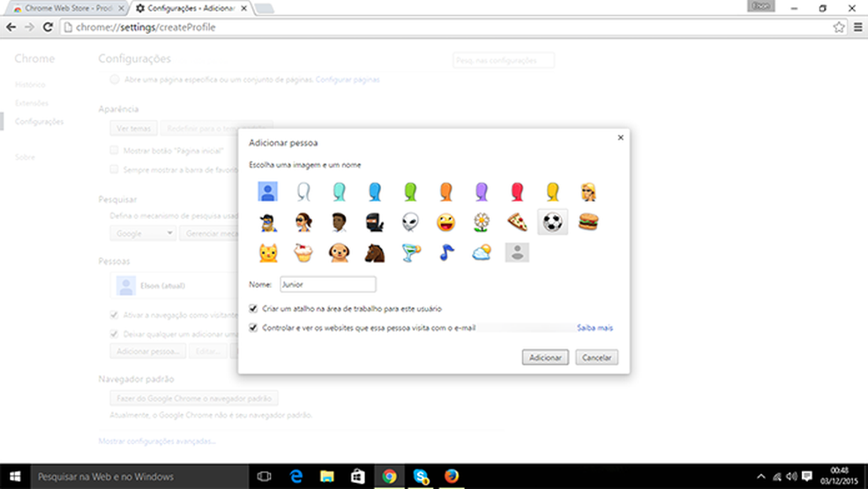Open Extensões in Chrome sidebar

tap(32, 103)
